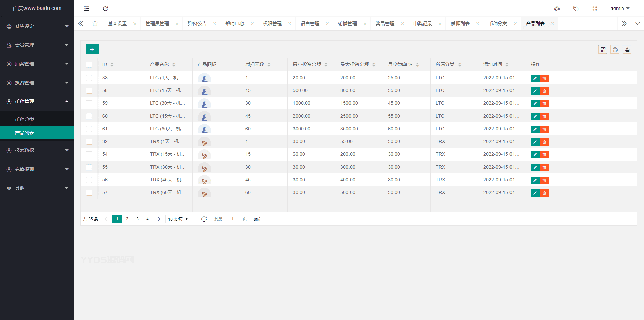Screen dimensions: 644x320
Task: Edit the product with ID 58
Action: [x=535, y=91]
